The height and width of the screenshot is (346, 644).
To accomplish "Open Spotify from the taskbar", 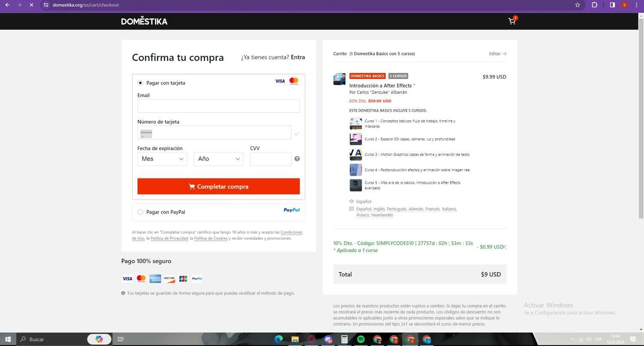I will (x=361, y=339).
